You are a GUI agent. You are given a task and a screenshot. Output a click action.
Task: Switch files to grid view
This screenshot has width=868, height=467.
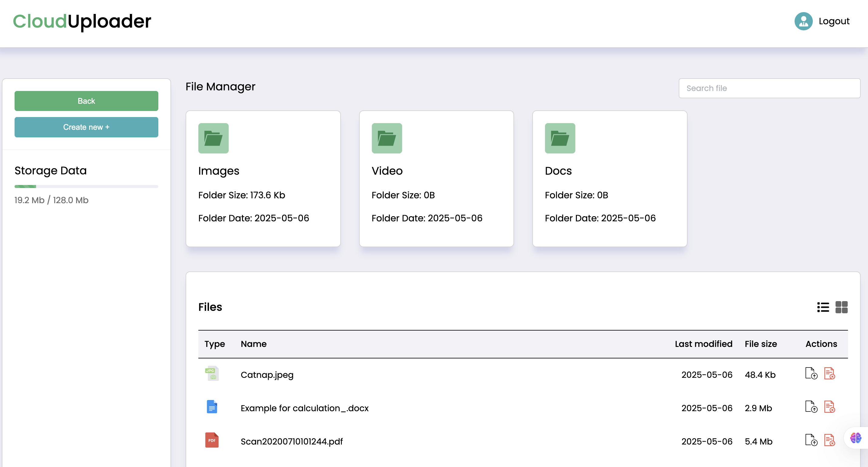(x=841, y=307)
